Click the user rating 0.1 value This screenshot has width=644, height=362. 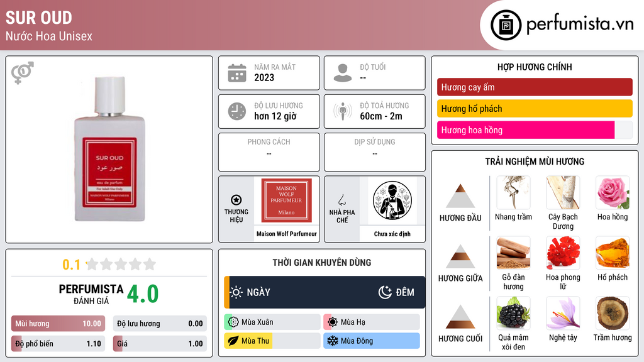click(71, 265)
